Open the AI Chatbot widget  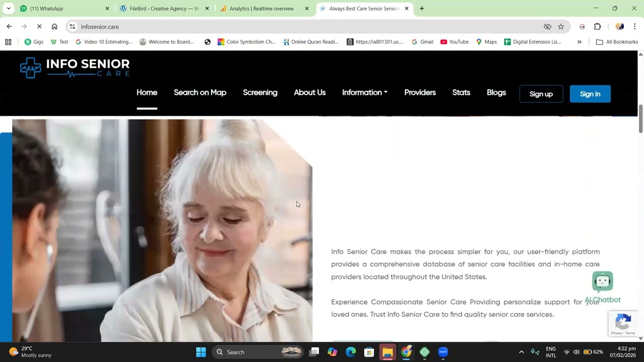point(603,288)
